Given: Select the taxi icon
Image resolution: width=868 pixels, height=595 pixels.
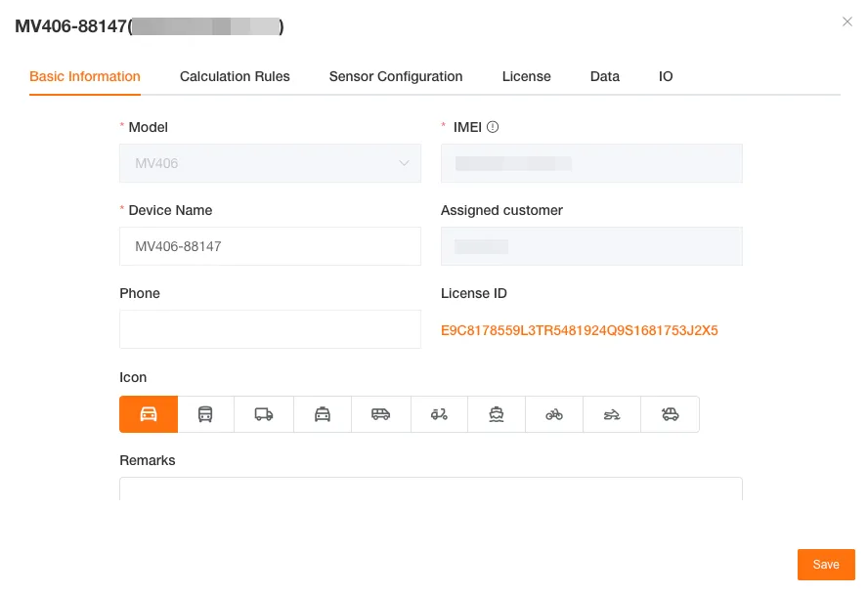Looking at the screenshot, I should coord(323,414).
